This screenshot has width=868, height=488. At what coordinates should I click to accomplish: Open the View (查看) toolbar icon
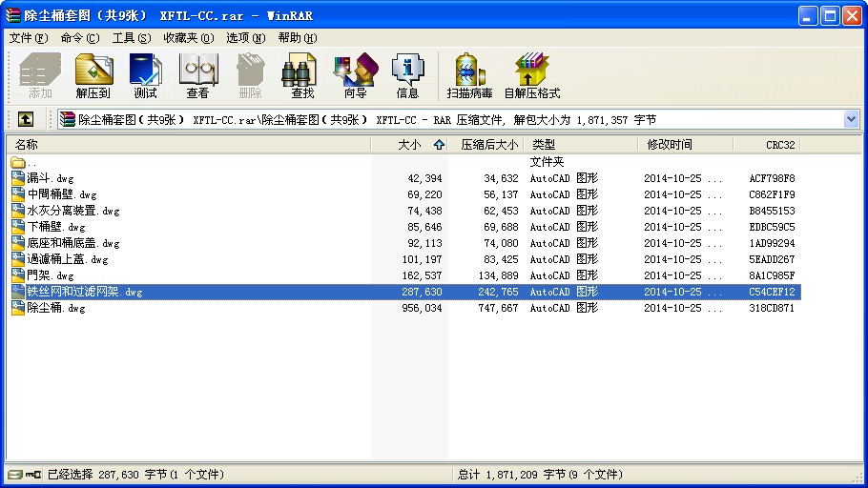(197, 76)
